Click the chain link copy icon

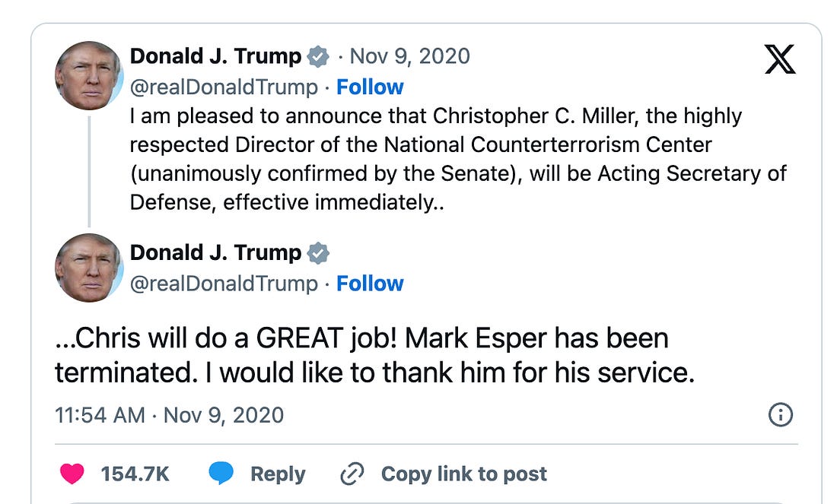(x=352, y=474)
